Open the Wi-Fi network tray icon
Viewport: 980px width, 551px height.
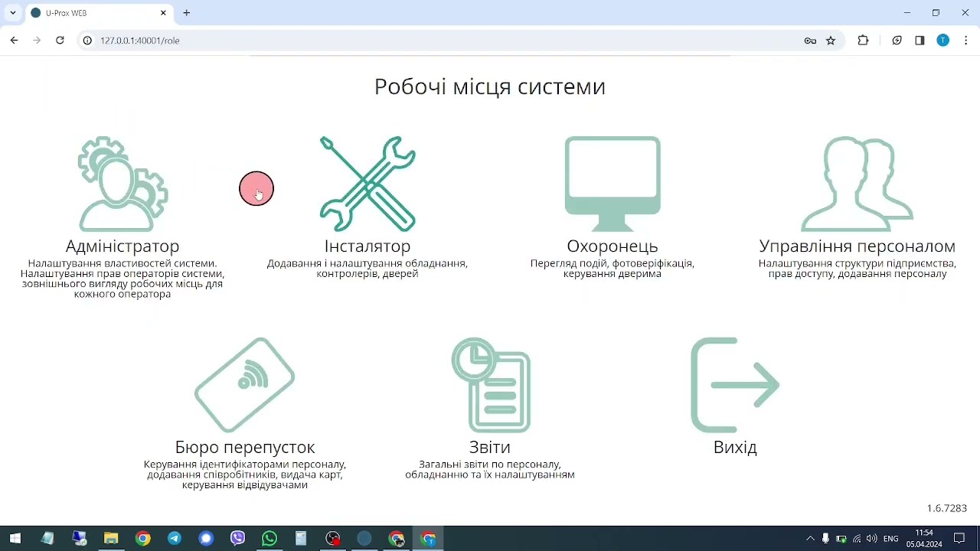coord(857,539)
